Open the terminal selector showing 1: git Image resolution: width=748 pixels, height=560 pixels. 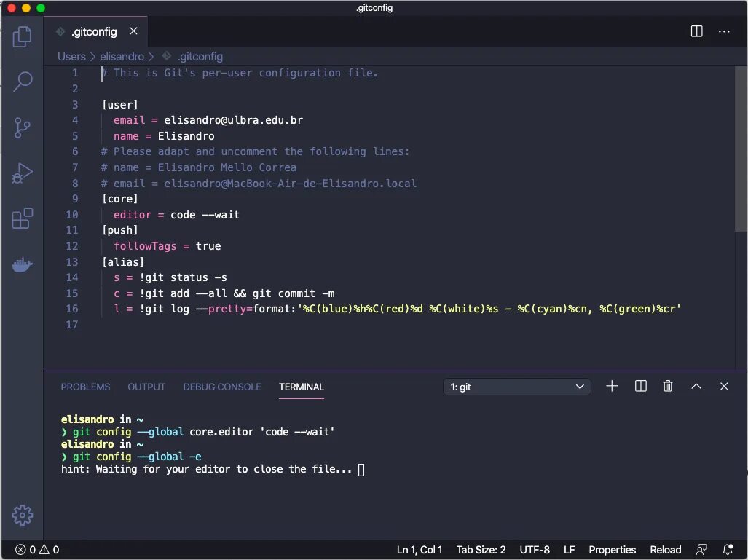(x=516, y=386)
